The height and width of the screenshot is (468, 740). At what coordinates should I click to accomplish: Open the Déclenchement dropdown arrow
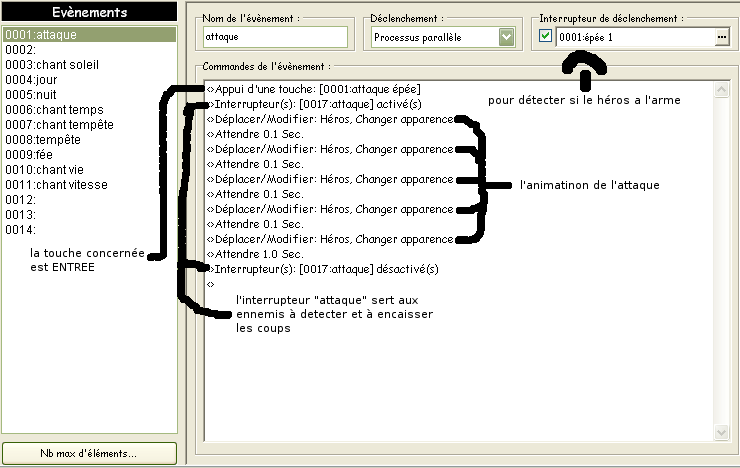point(506,37)
